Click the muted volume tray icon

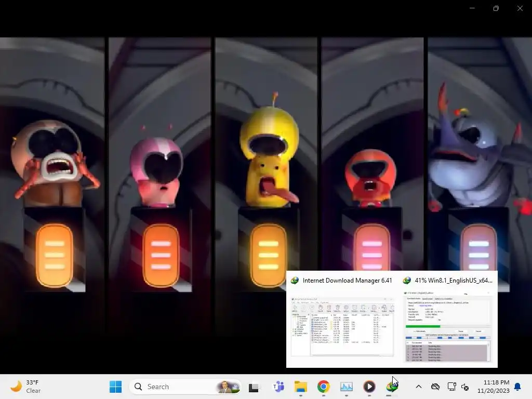click(465, 387)
